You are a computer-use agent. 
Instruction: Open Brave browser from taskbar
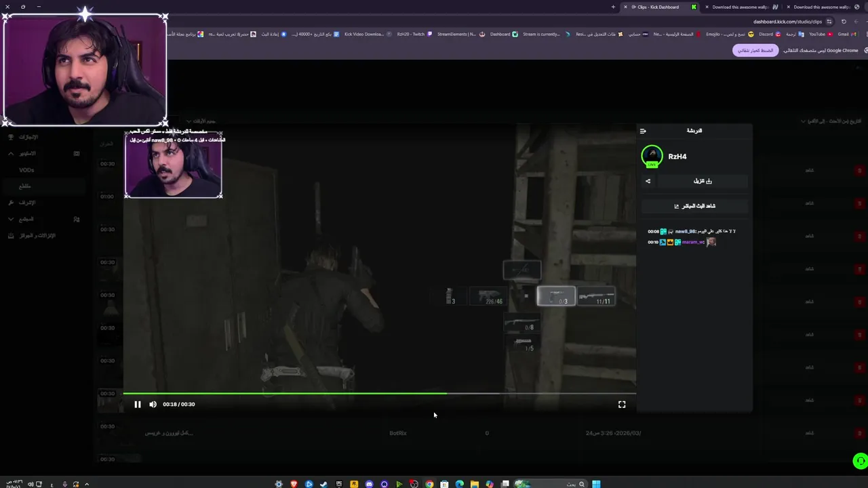294,483
